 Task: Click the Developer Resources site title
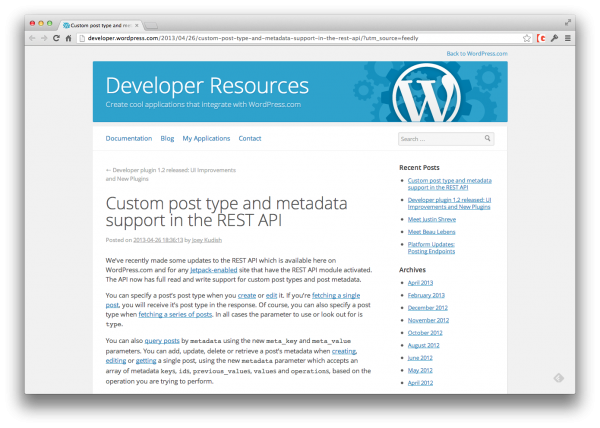point(207,85)
